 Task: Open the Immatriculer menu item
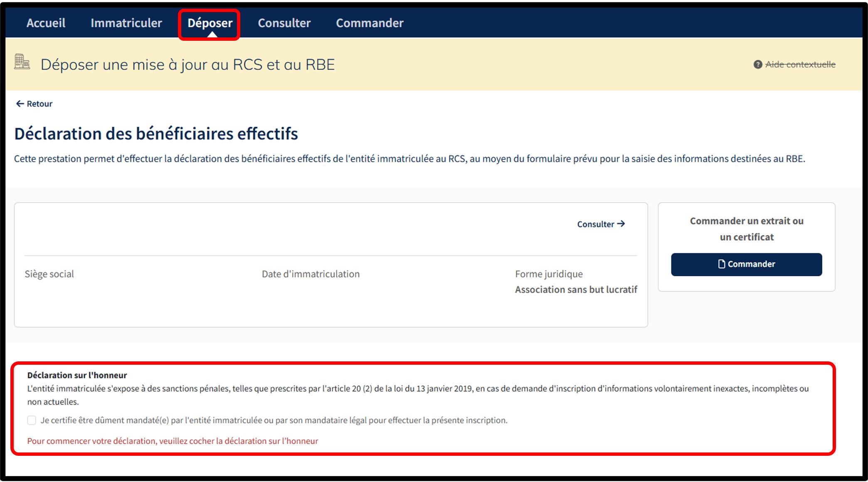126,23
